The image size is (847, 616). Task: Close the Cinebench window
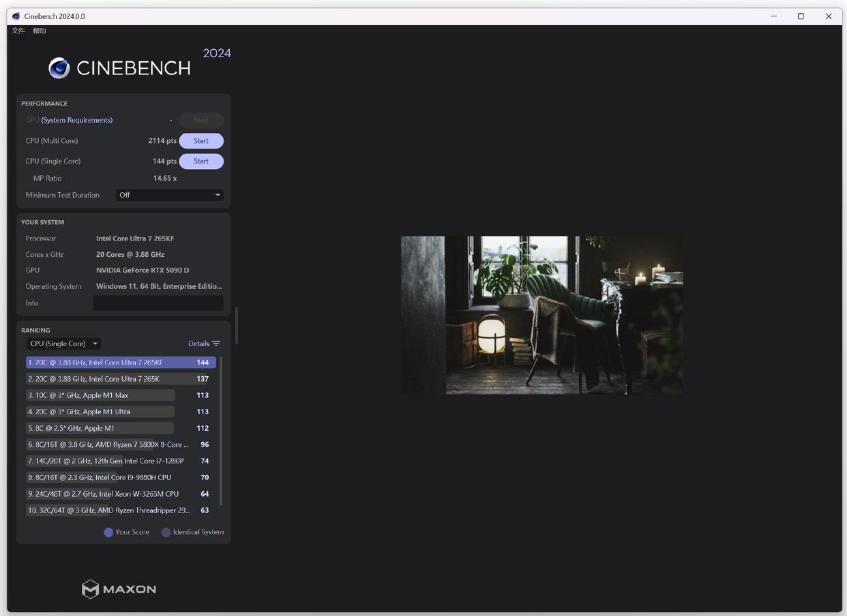[829, 16]
